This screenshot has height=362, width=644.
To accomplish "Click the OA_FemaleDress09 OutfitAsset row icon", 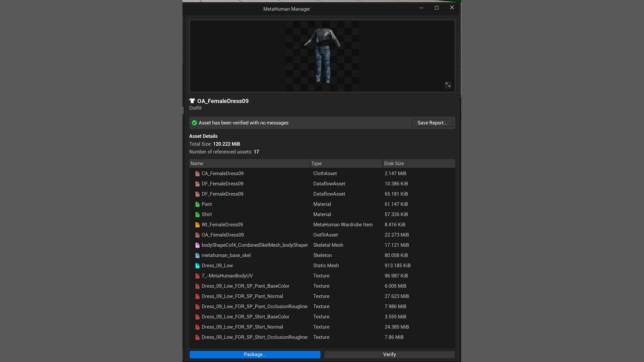I will [197, 235].
